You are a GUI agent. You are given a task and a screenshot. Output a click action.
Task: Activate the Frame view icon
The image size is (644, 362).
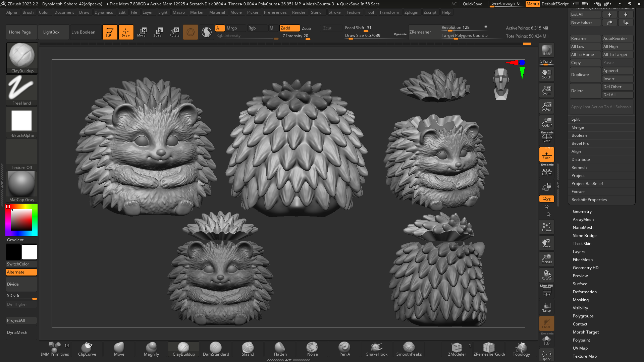(x=546, y=227)
